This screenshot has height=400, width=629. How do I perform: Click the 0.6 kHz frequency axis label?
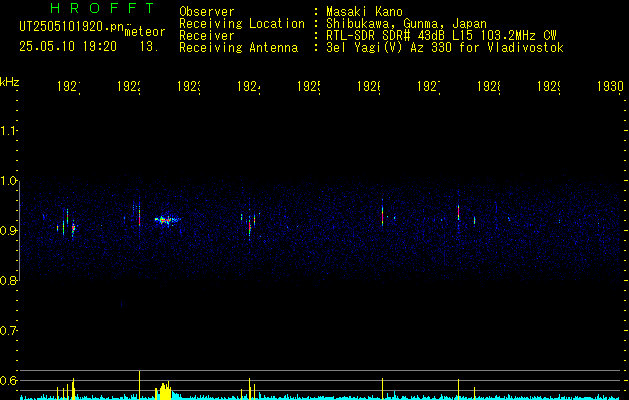pyautogui.click(x=8, y=380)
